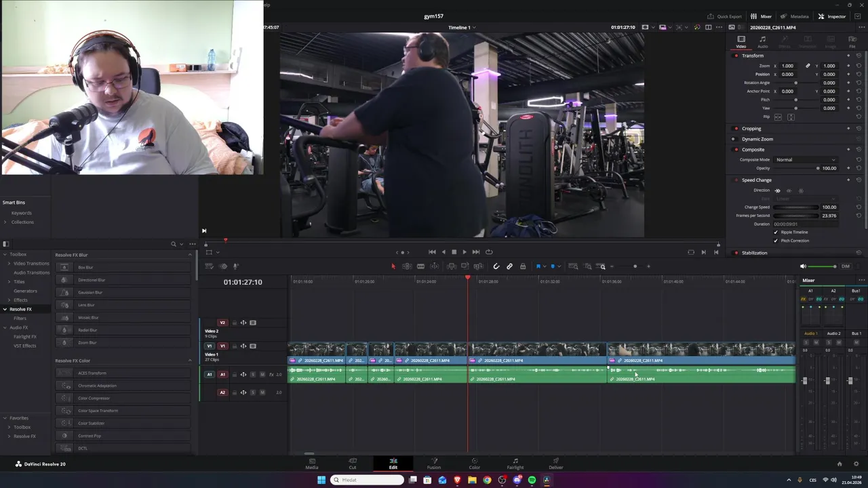Activate the Blade edit tool
The width and height of the screenshot is (868, 488).
click(x=420, y=266)
